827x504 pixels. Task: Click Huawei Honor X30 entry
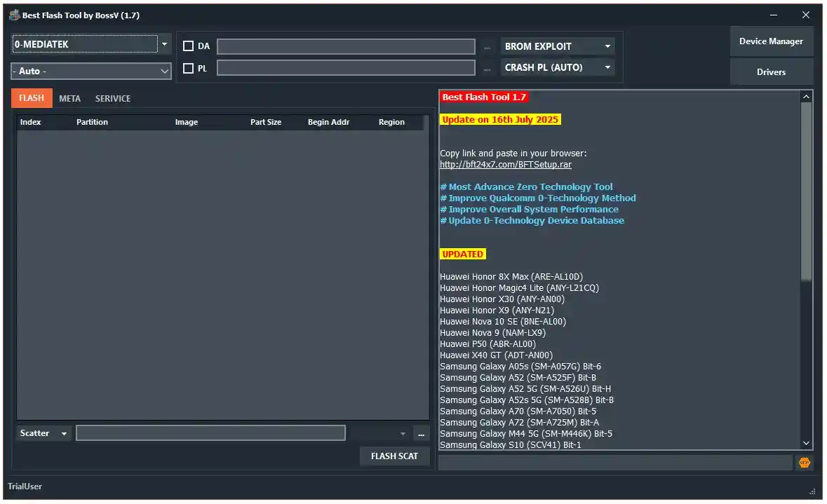[502, 299]
